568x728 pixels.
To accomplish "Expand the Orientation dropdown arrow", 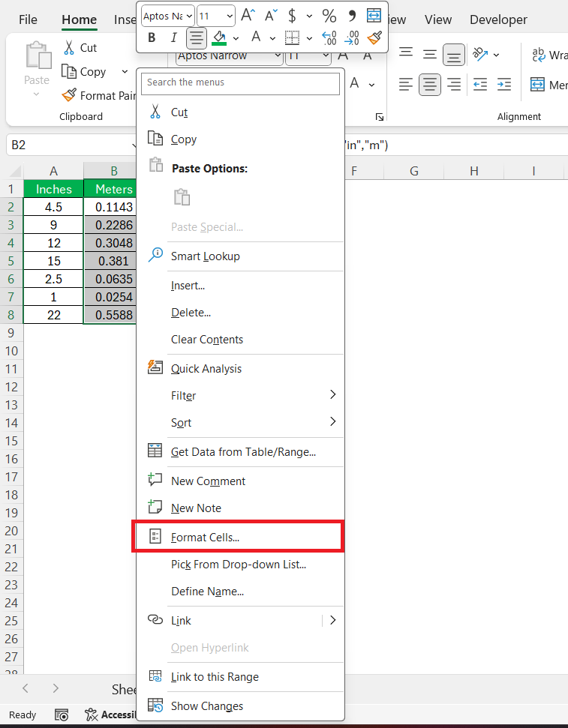I will click(x=497, y=54).
